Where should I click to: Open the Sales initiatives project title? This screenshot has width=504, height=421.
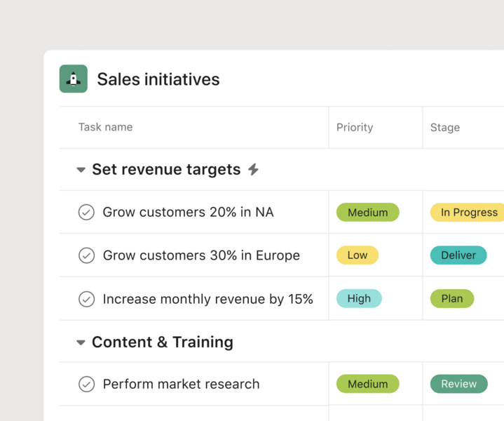point(158,79)
